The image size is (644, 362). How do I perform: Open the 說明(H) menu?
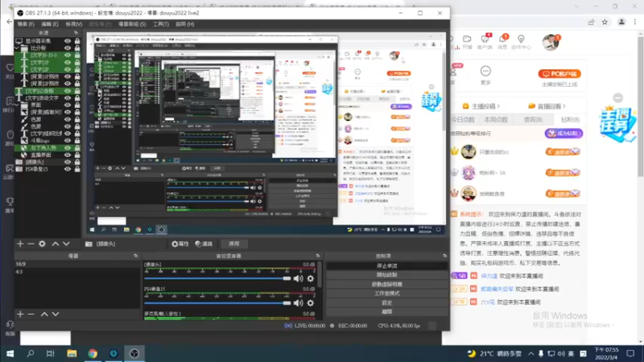(185, 24)
